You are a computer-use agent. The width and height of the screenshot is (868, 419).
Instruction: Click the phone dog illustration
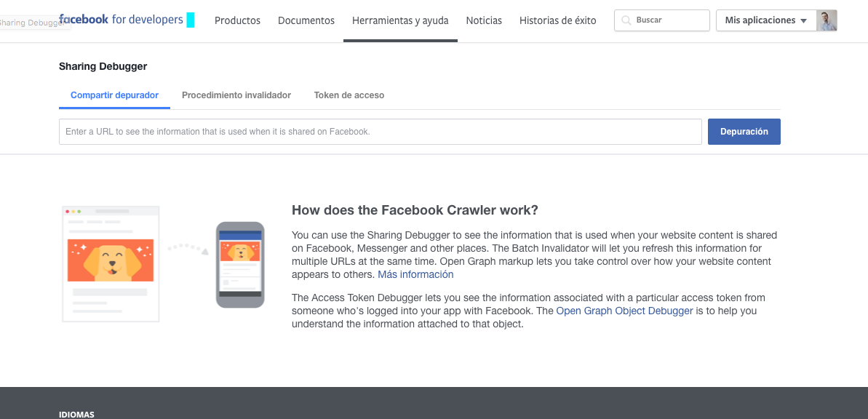pos(240,265)
